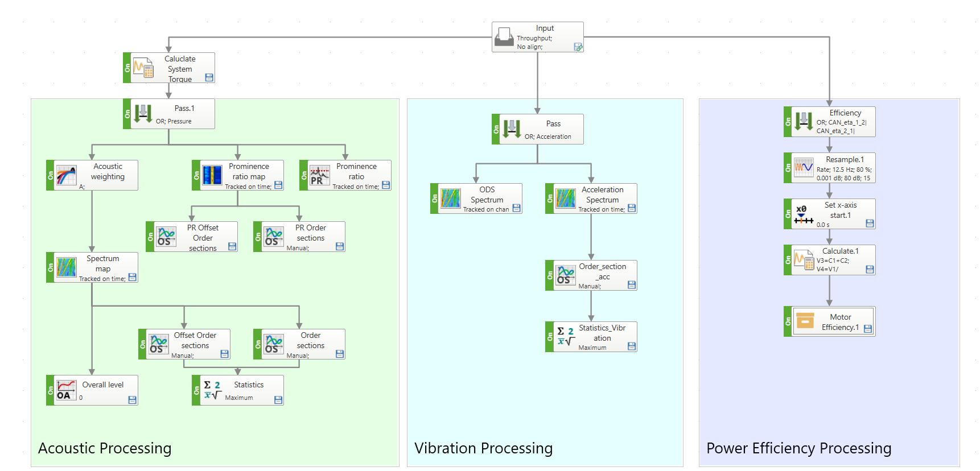
Task: Click the 'OR; CAN_eta_1_2|' text on Efficiency
Action: click(842, 122)
